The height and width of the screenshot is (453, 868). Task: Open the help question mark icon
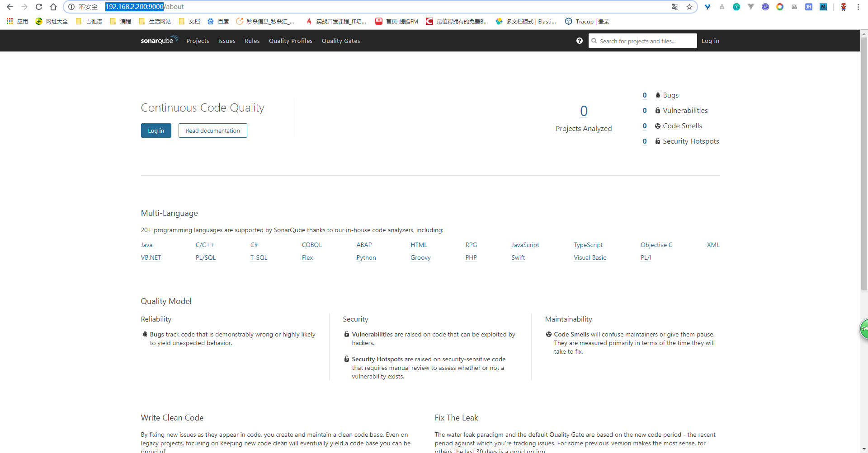pos(580,41)
